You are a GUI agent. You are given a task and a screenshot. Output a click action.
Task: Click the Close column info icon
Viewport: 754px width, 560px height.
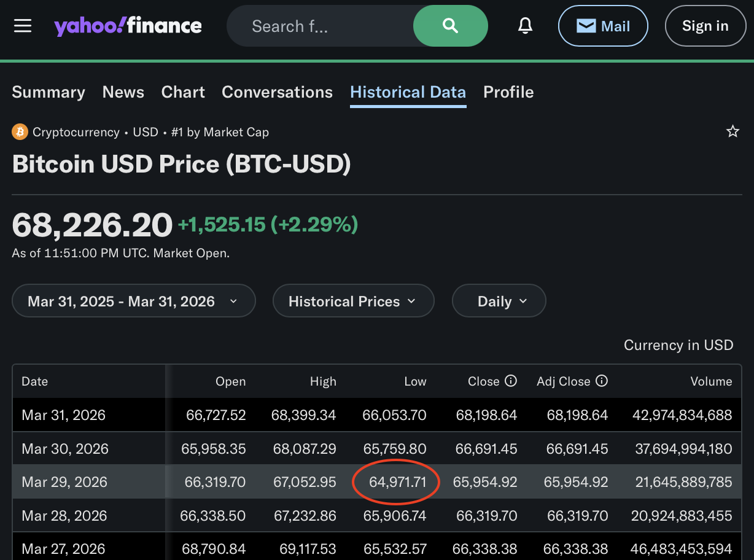[x=510, y=381]
